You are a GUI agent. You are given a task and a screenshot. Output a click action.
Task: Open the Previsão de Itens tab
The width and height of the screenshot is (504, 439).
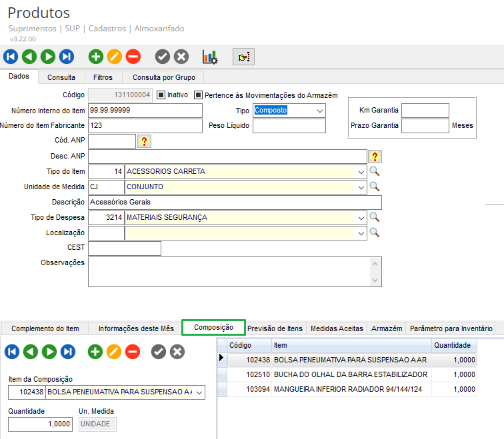[275, 328]
